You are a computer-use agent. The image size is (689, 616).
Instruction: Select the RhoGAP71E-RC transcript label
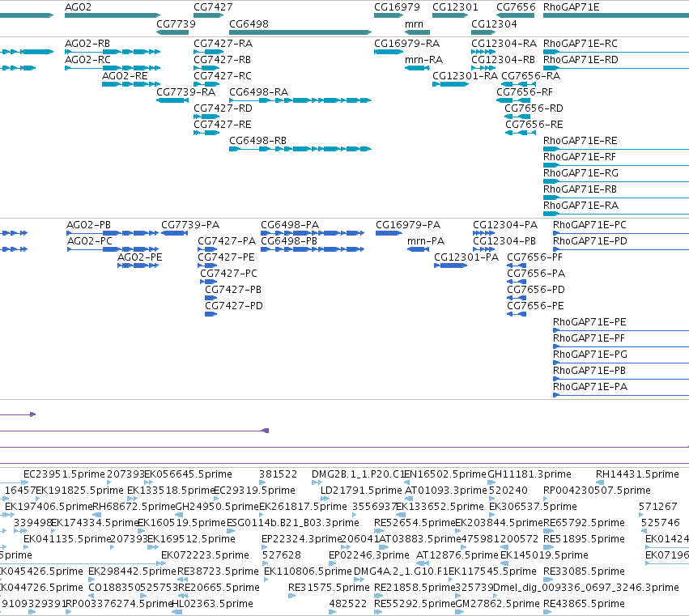[580, 44]
